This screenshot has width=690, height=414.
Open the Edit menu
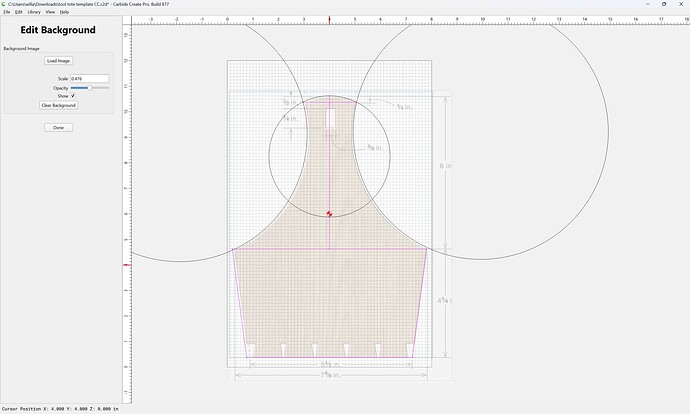click(x=18, y=12)
